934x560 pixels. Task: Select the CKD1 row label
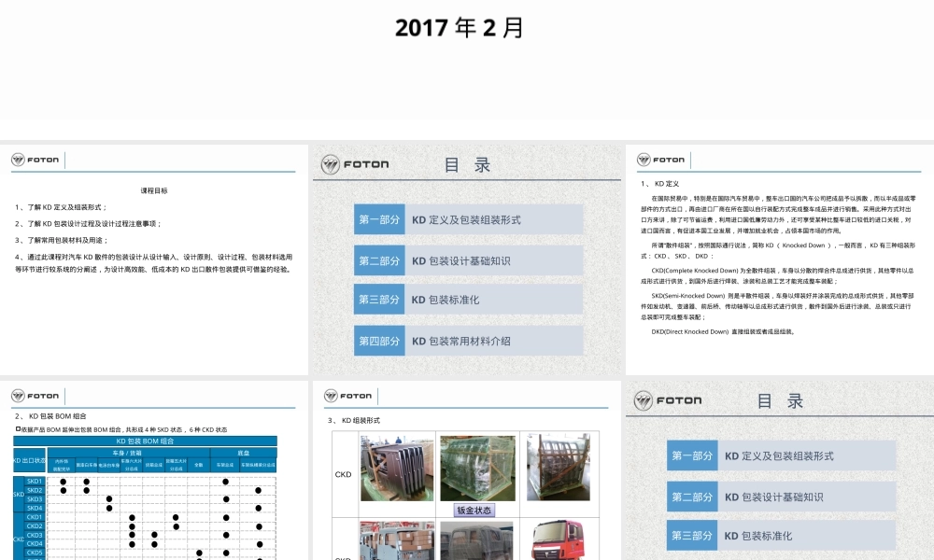[x=35, y=517]
